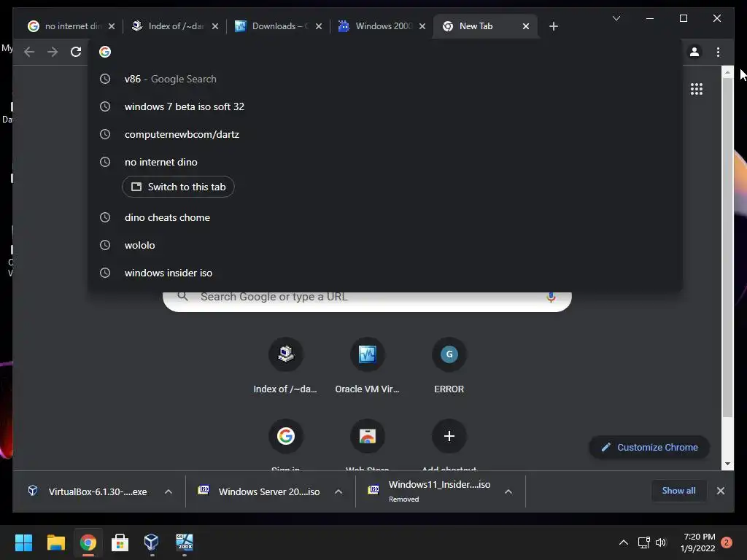Select suggestion 'computernewbcom/dartz'
Image resolution: width=747 pixels, height=560 pixels.
[385, 134]
